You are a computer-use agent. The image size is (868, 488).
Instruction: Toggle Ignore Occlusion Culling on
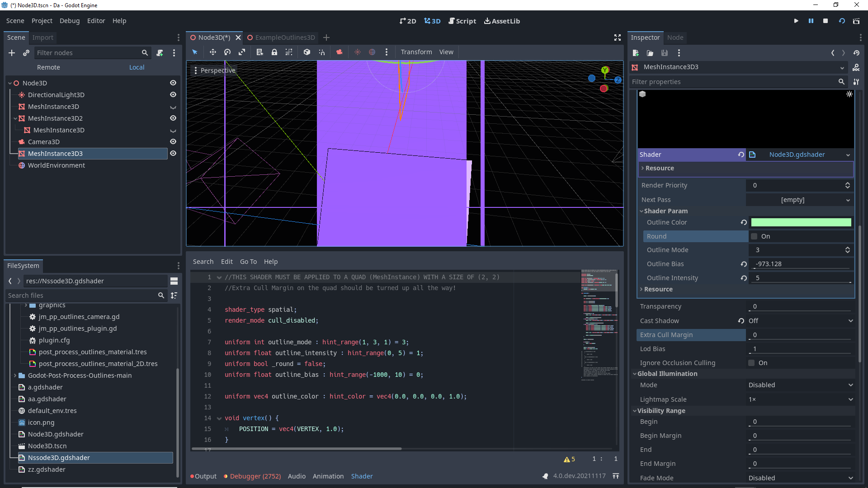pos(751,363)
